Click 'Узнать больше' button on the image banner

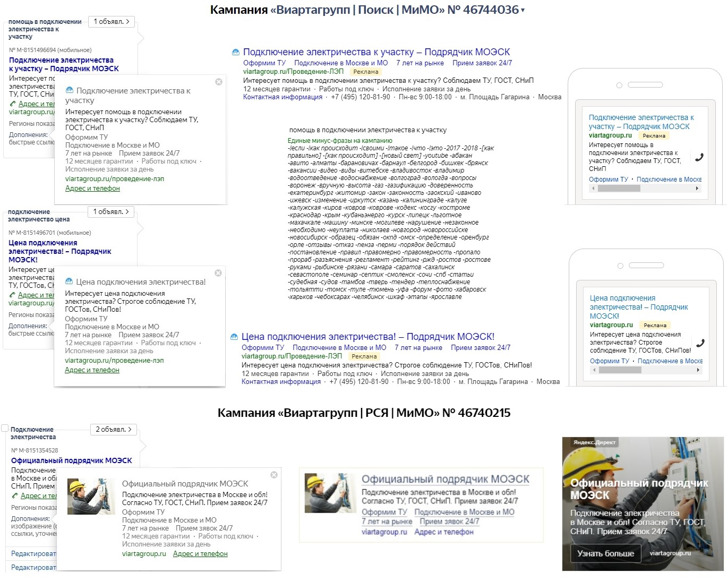click(x=606, y=553)
